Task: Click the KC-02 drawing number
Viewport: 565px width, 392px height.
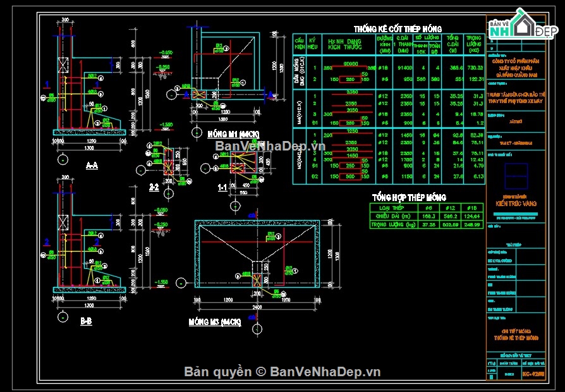Action: tap(533, 374)
